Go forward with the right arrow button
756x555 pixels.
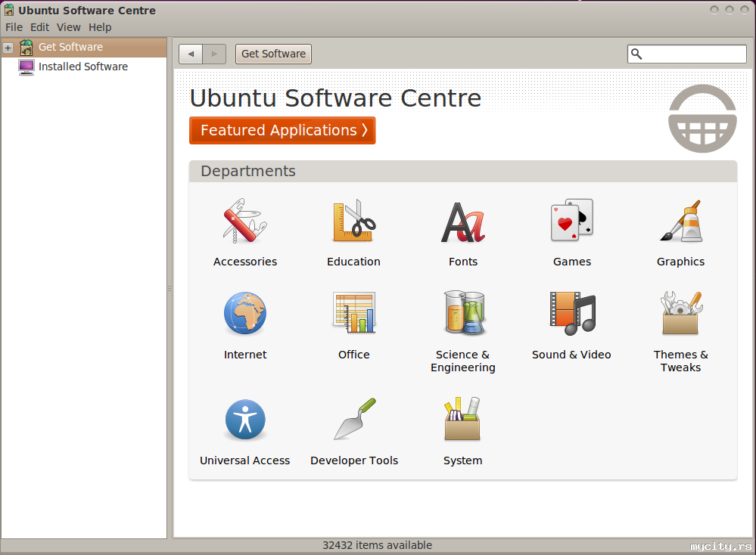tap(215, 54)
